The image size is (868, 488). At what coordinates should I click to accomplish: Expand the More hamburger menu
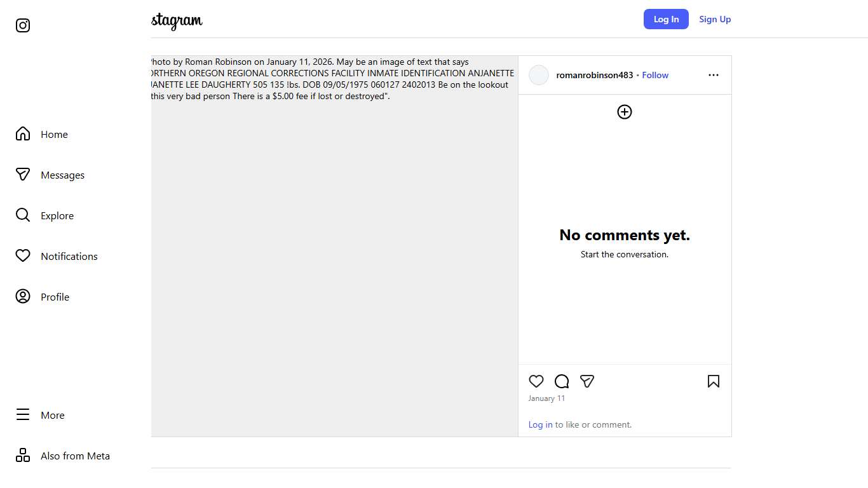coord(23,415)
